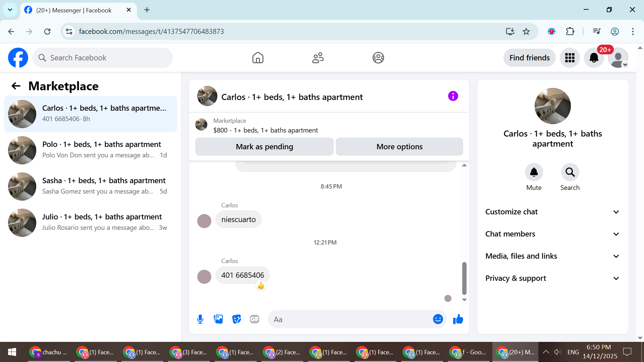Open Polo conversation in Marketplace list
The height and width of the screenshot is (362, 644).
[x=91, y=150]
